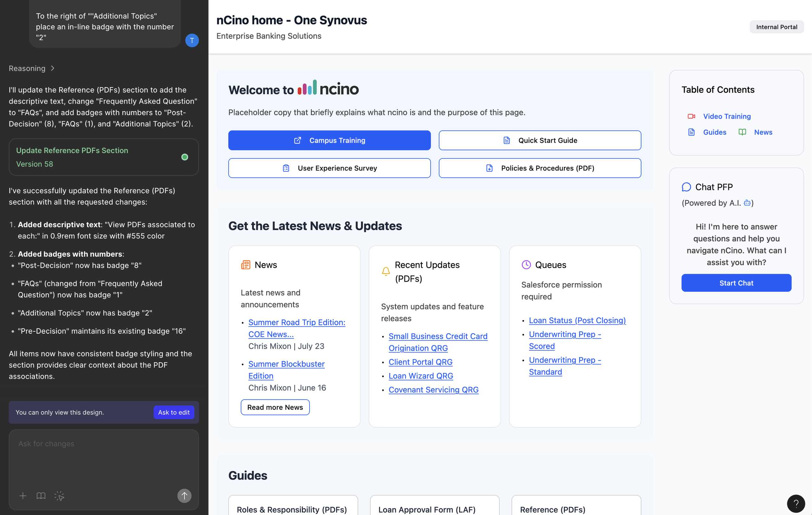This screenshot has height=515, width=812.
Task: Go to Guides in Table of Contents
Action: pos(714,132)
